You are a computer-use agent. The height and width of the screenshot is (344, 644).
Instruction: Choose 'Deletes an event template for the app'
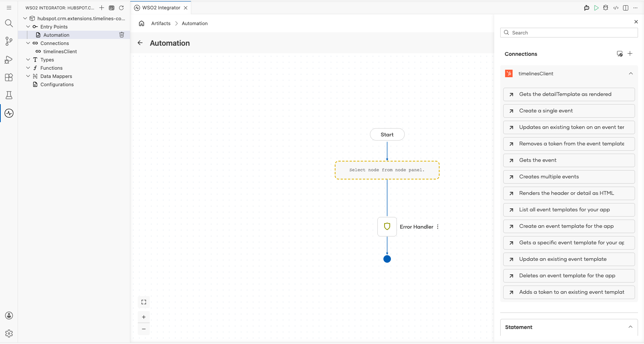pos(569,276)
